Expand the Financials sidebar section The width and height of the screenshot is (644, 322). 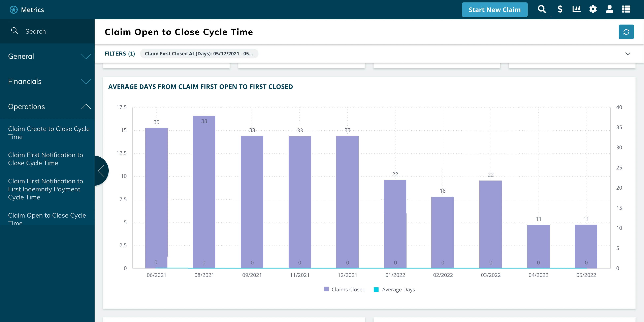47,82
